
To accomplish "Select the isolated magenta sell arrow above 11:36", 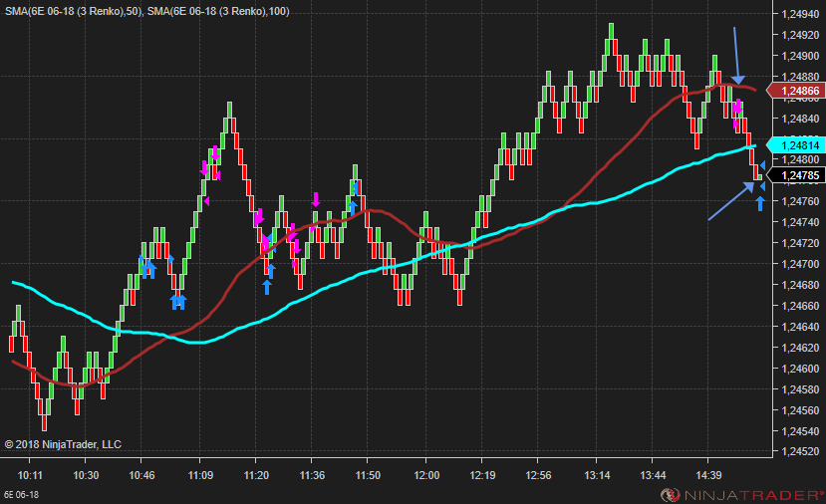I will tap(316, 199).
